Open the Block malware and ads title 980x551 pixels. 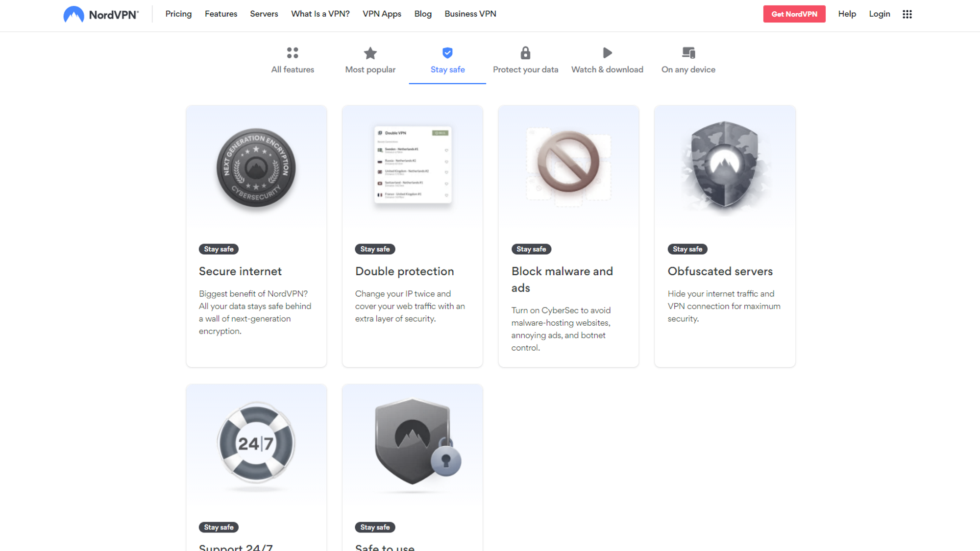tap(562, 280)
